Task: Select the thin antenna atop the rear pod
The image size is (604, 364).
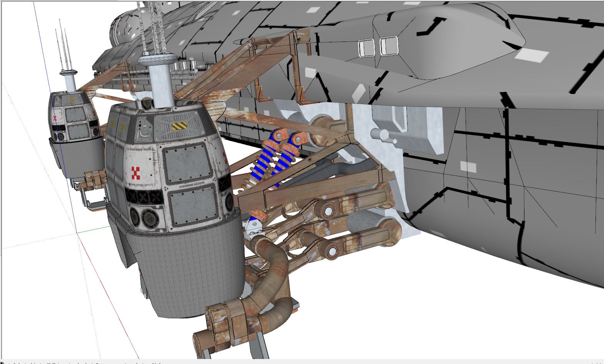Action: (x=65, y=44)
